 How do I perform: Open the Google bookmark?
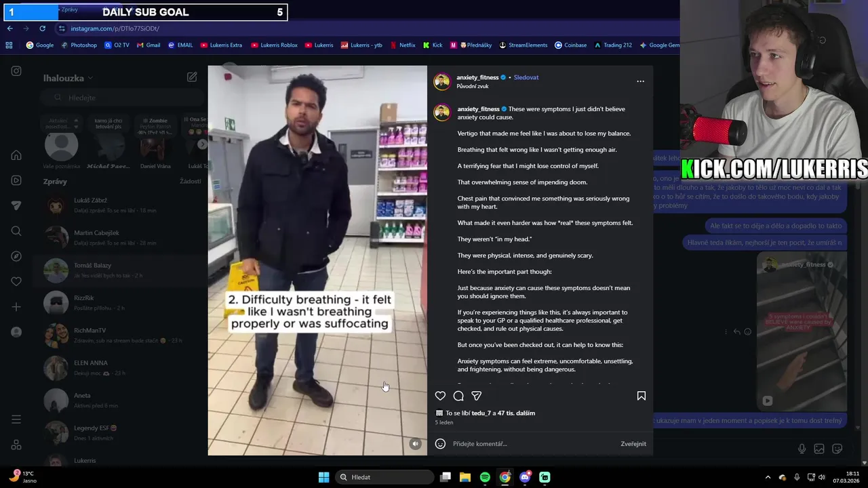coord(39,45)
